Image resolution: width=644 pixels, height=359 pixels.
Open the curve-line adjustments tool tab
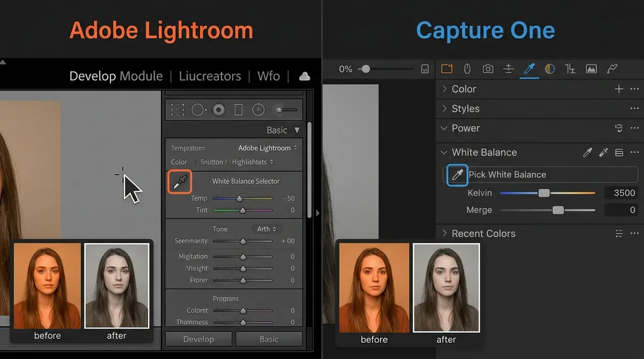(x=612, y=69)
